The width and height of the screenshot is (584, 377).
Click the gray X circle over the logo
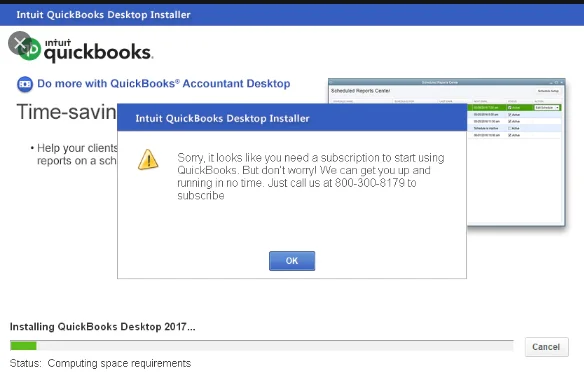coord(19,43)
